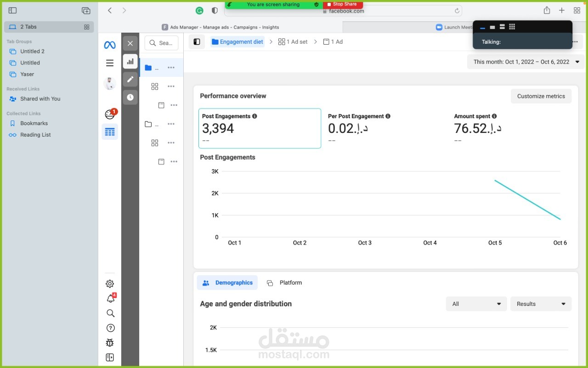The height and width of the screenshot is (368, 588).
Task: Add a new tab with plus icon
Action: pyautogui.click(x=562, y=10)
